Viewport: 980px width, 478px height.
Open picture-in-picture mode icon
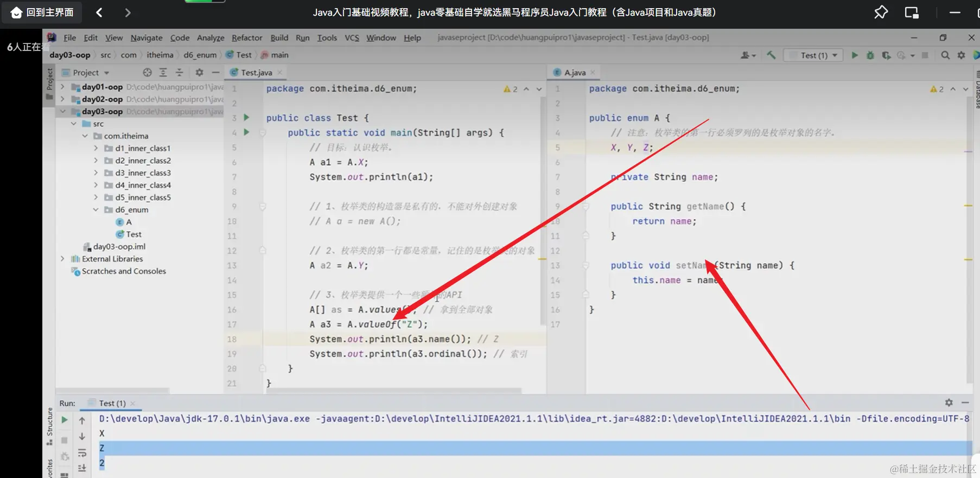(x=912, y=12)
